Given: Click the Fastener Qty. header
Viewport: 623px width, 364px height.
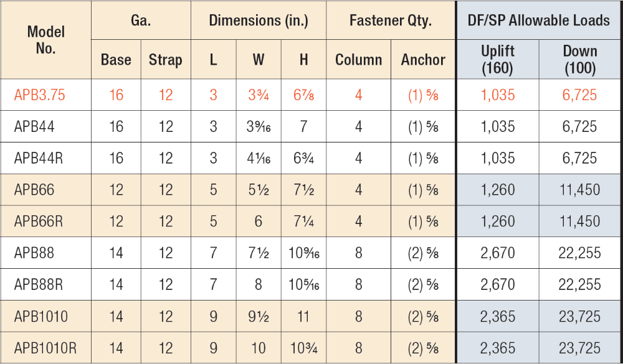Looking at the screenshot, I should [x=391, y=21].
